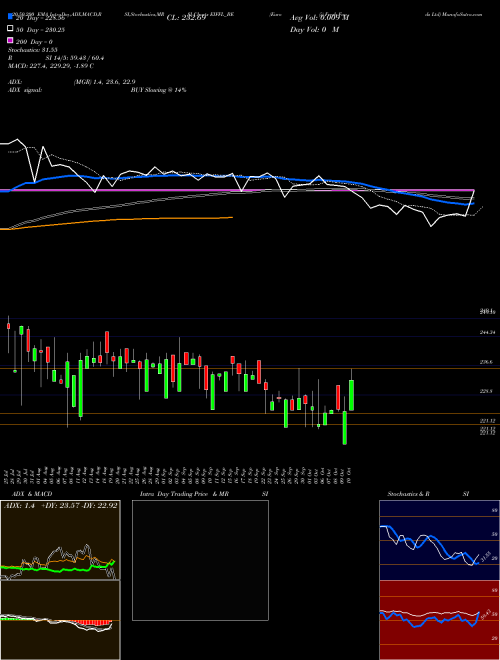Screen dimensions: 500x660
Task: Open the empty intraday trading price panel
Action: [200, 560]
